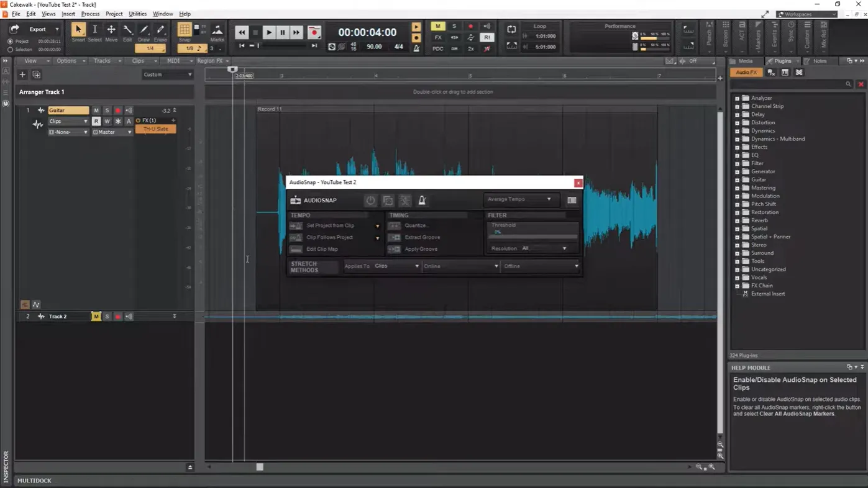Image resolution: width=868 pixels, height=488 pixels.
Task: Click the Now time display
Action: pyautogui.click(x=367, y=32)
